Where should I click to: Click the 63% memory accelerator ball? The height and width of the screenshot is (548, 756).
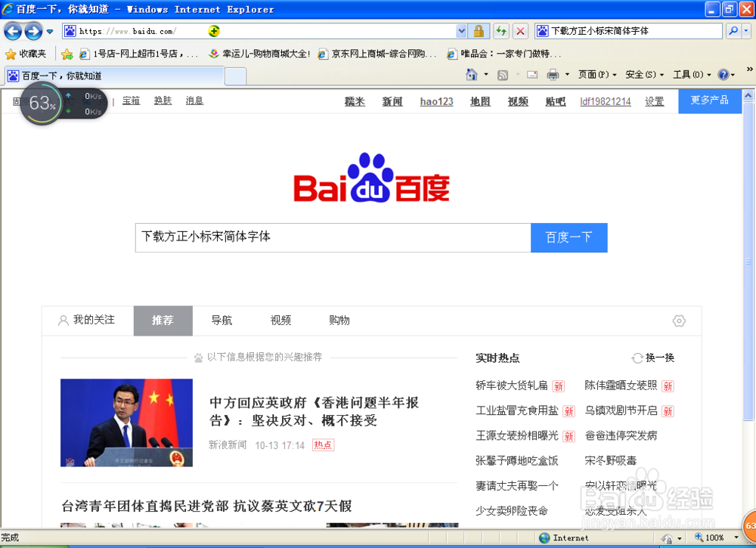(x=42, y=103)
